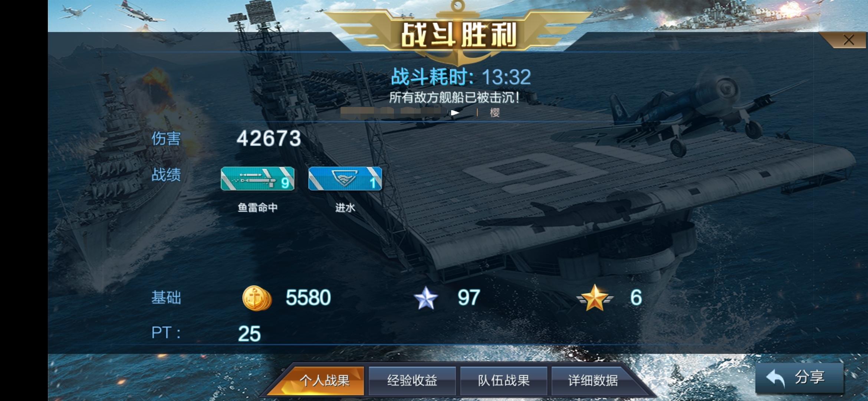Tap the coin reward amount 5580
The image size is (868, 401).
tap(308, 298)
